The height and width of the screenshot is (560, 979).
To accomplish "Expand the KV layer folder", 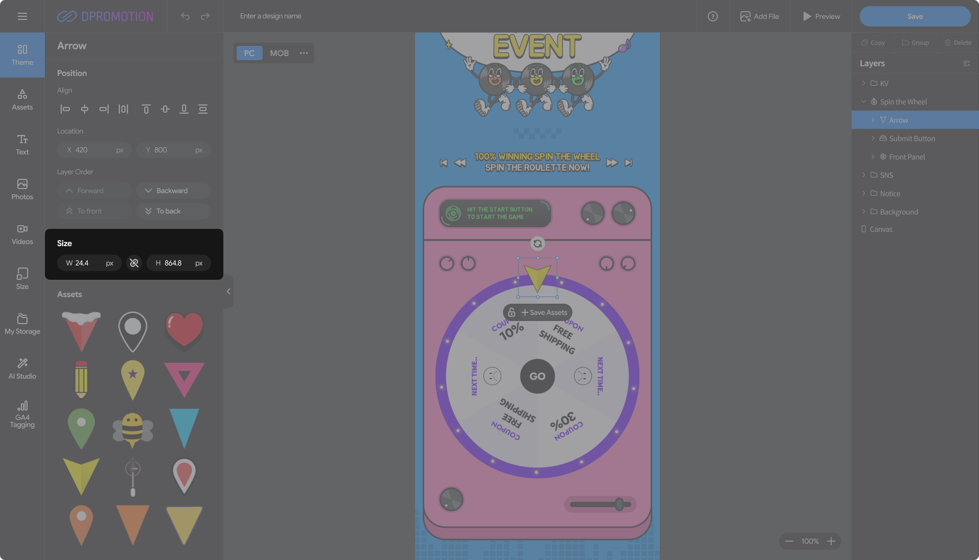I will click(x=863, y=83).
